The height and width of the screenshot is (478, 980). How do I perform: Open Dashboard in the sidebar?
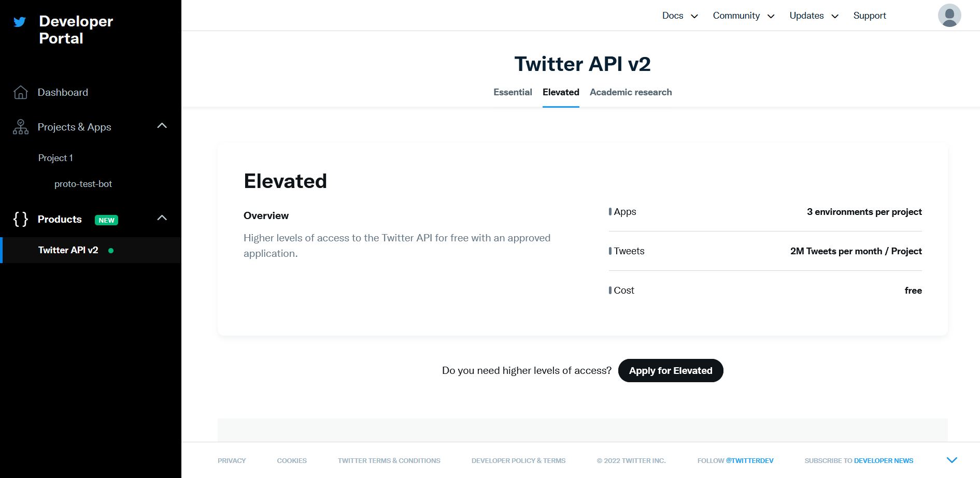point(63,92)
